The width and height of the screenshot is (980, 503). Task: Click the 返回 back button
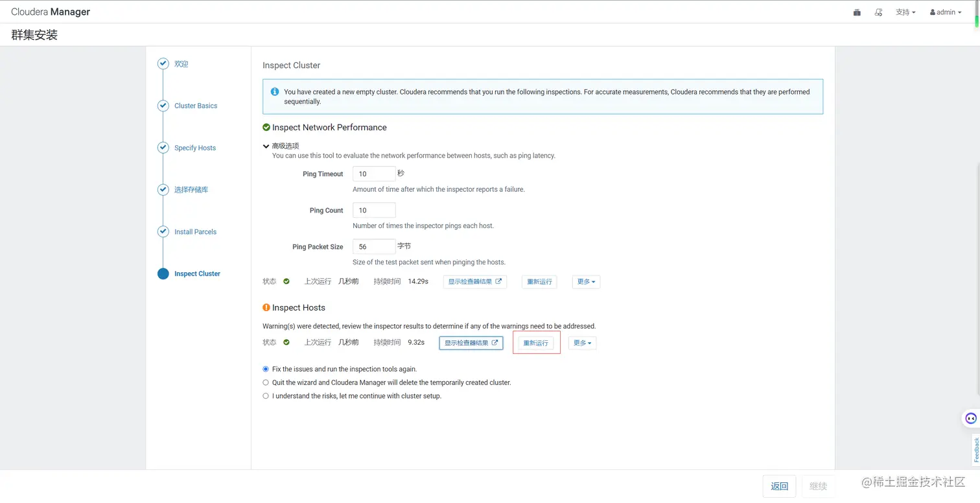coord(779,486)
